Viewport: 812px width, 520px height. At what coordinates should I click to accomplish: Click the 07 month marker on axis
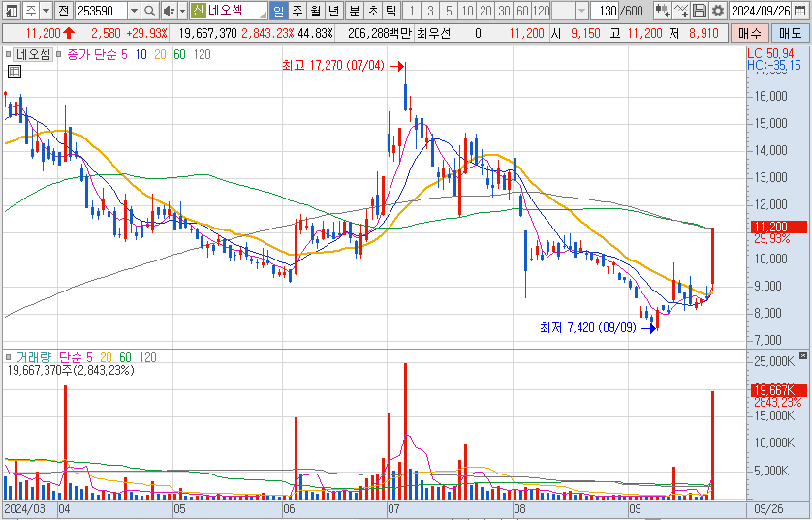tap(395, 509)
